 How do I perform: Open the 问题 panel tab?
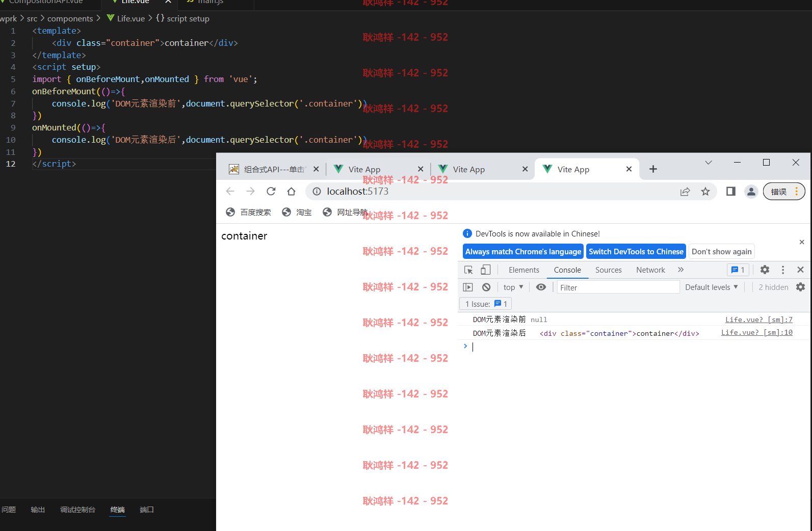(9, 510)
